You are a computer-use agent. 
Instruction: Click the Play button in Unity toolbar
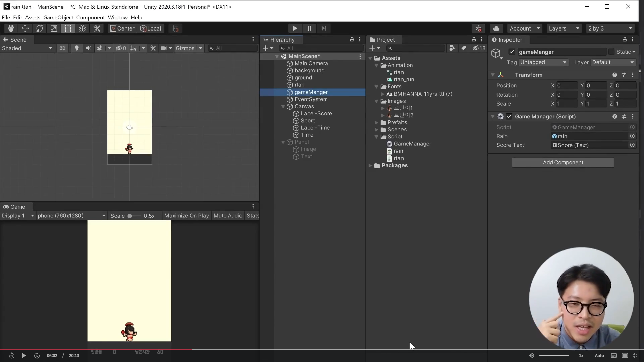tap(295, 28)
